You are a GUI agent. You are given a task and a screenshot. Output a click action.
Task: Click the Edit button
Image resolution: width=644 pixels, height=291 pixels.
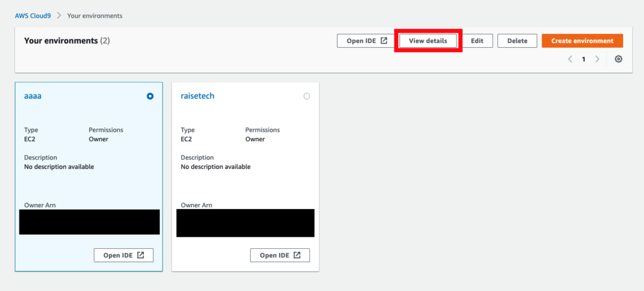point(477,41)
